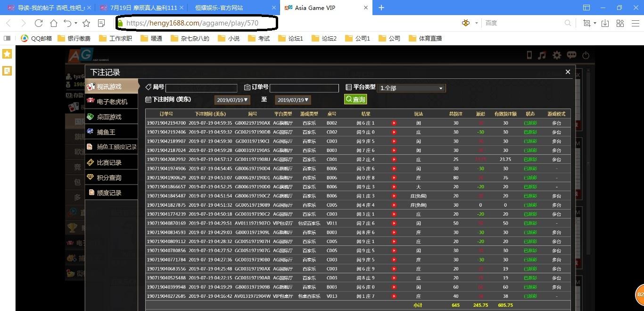Open the browser extensions grid icon
Screen dimensions: 644x311
[x=620, y=23]
